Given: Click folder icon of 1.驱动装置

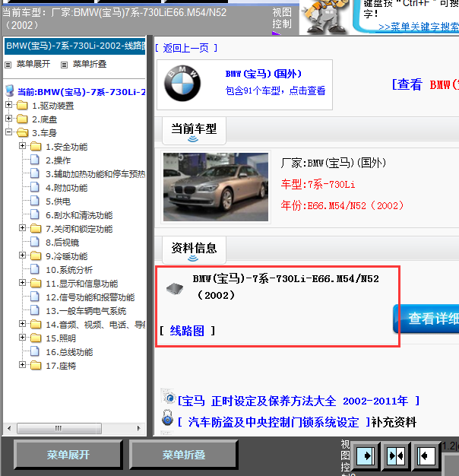Looking at the screenshot, I should pos(22,106).
